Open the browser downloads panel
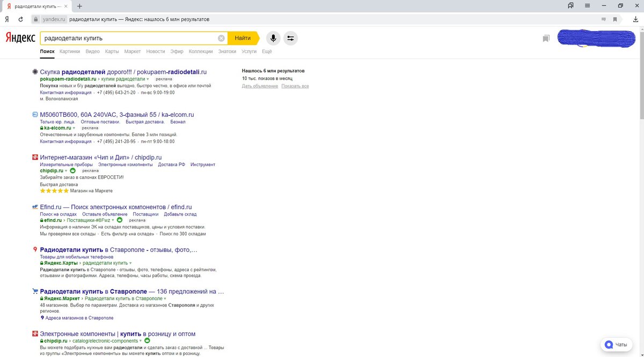The image size is (644, 357). (635, 19)
